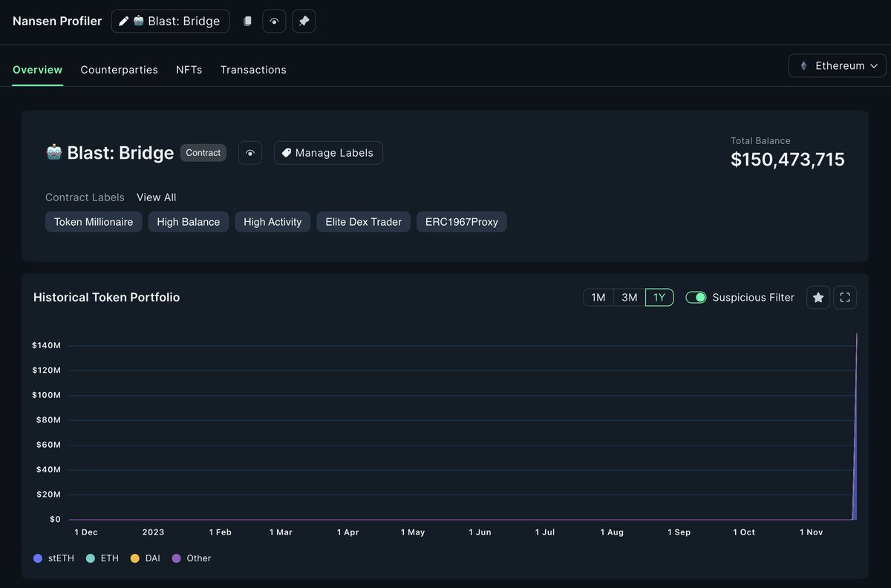Set chart range to 3M
This screenshot has height=588, width=891.
click(x=630, y=298)
